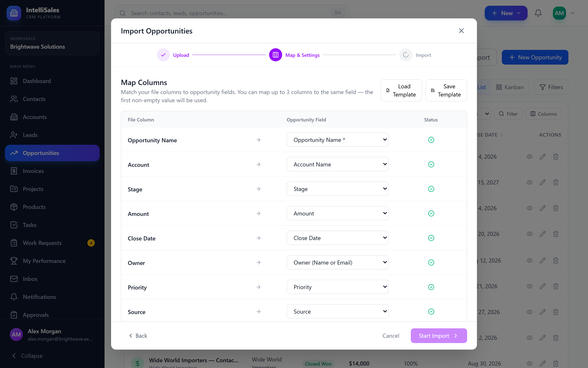Open Products in sidebar menu
Image resolution: width=588 pixels, height=368 pixels.
tap(52, 207)
